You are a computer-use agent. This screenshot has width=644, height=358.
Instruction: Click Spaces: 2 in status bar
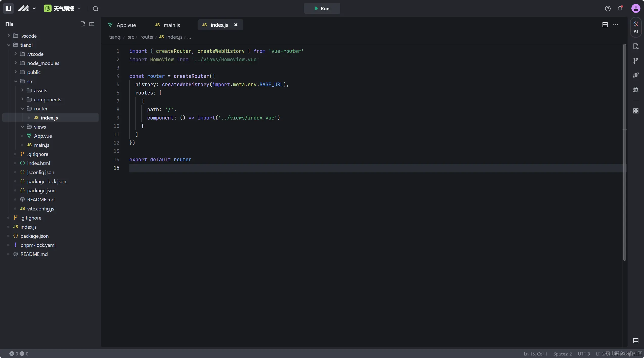(x=562, y=354)
